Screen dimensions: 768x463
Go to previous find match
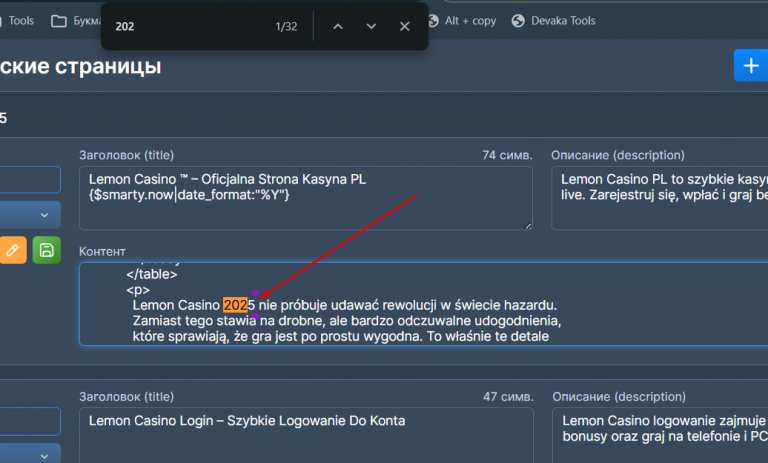click(338, 26)
